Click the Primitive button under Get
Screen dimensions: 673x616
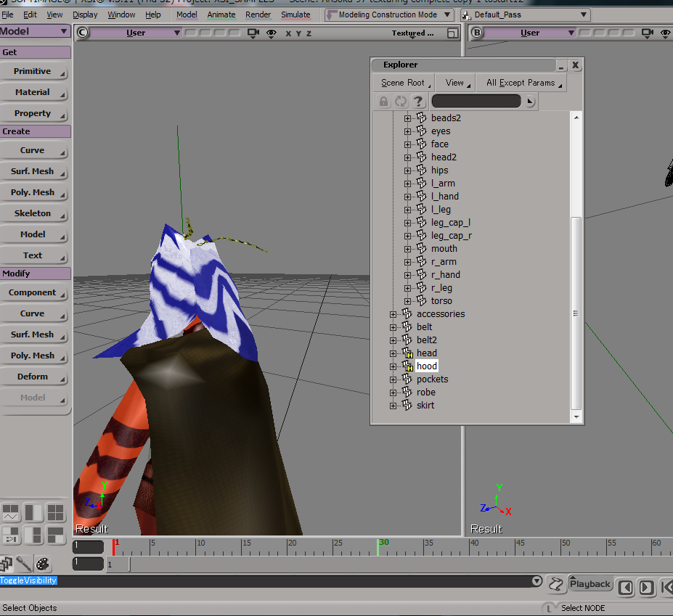(x=34, y=71)
